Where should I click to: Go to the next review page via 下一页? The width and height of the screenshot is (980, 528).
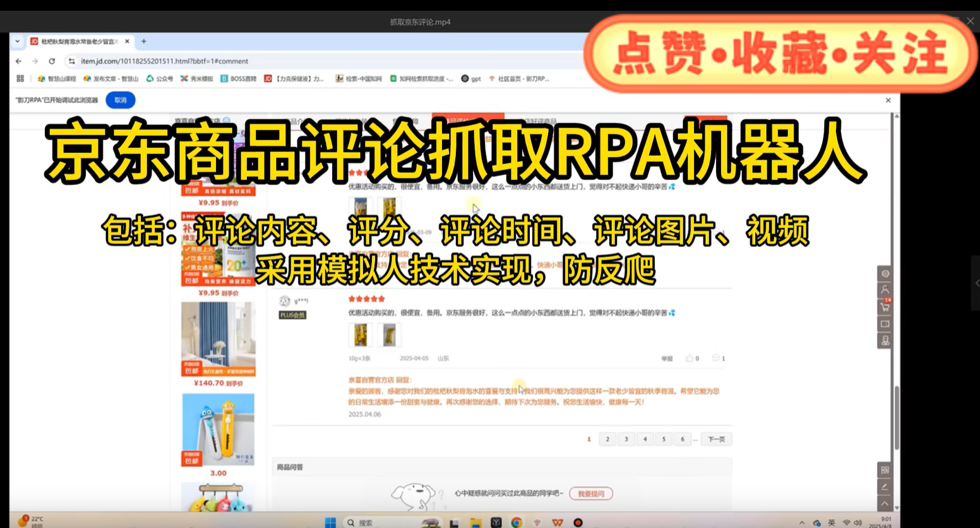point(716,438)
